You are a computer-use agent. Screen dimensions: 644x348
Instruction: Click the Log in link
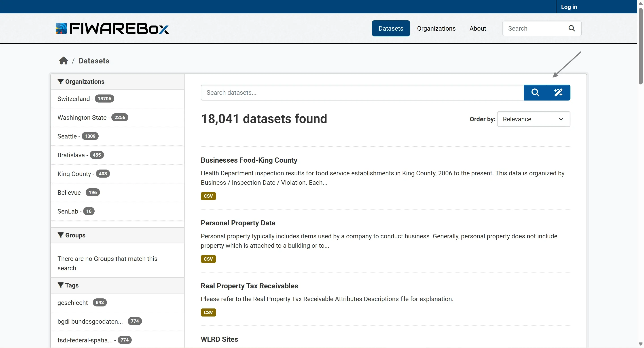pyautogui.click(x=569, y=7)
